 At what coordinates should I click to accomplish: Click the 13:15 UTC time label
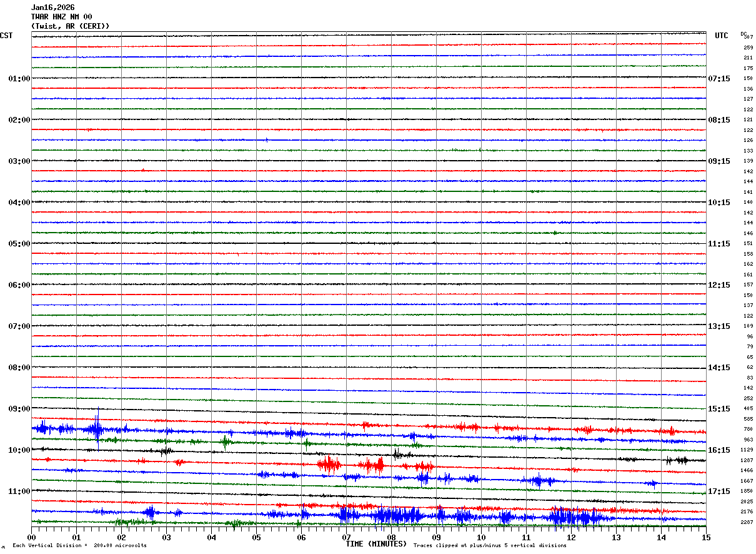719,326
